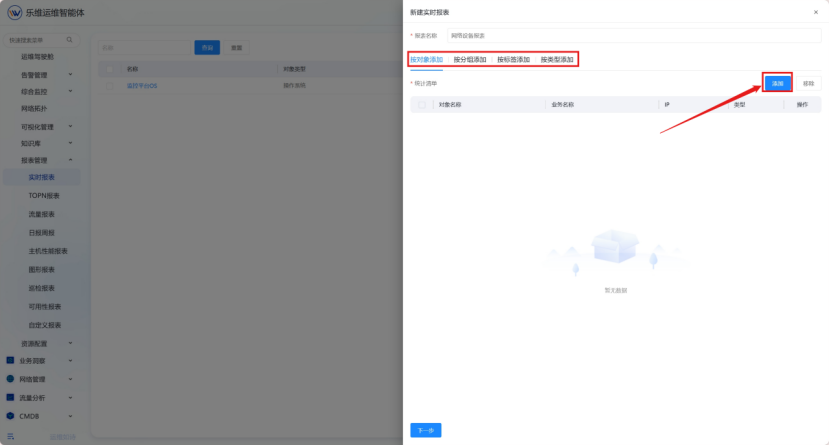Image resolution: width=830 pixels, height=445 pixels.
Task: Select 实时报表 in the sidebar
Action: 42,177
